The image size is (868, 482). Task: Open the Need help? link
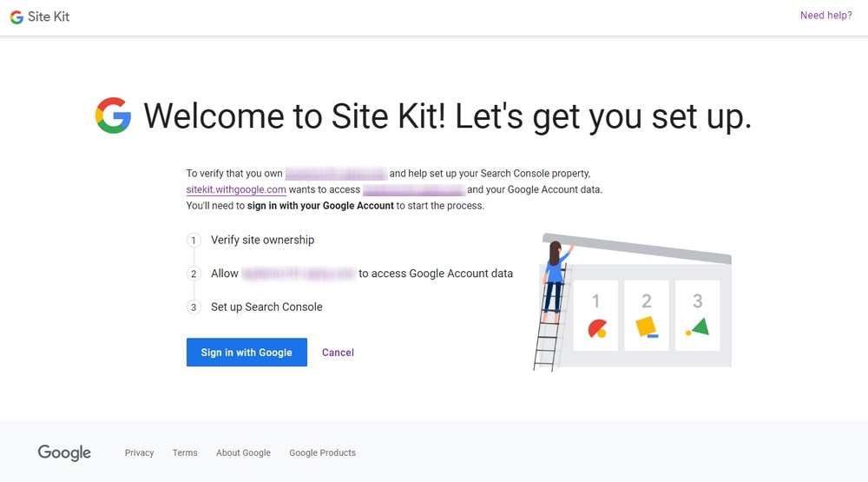pos(826,16)
